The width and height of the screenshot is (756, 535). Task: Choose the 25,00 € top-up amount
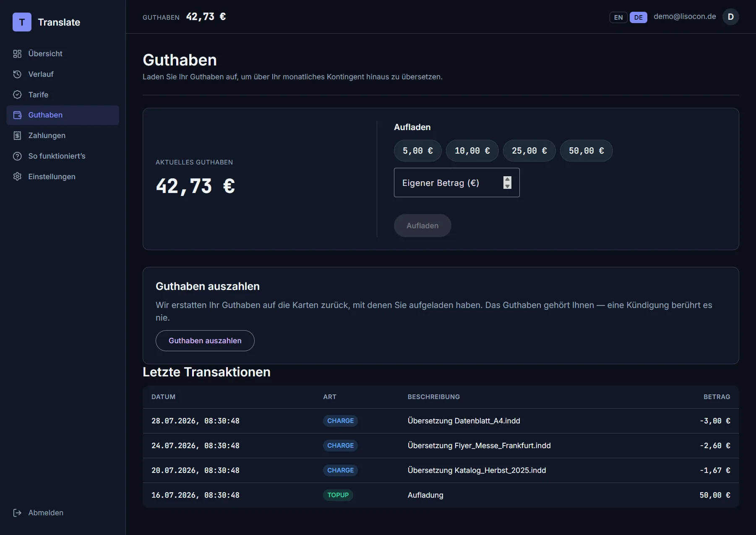coord(529,151)
